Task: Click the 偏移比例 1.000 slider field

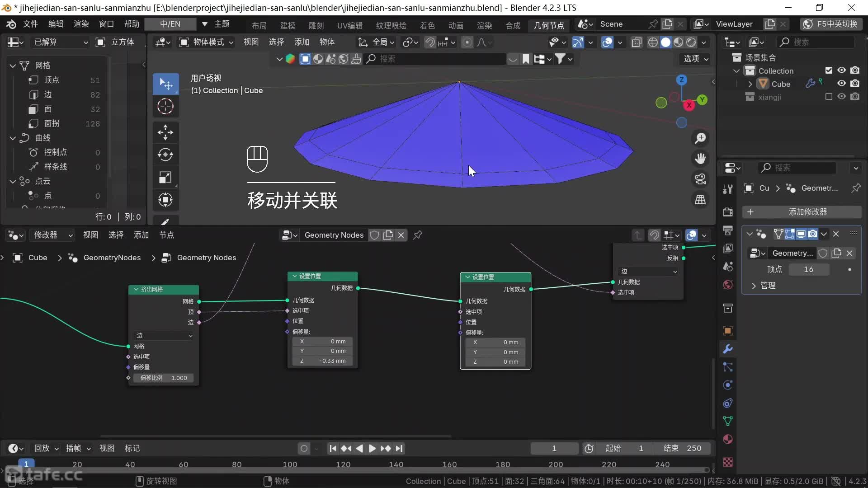Action: [163, 378]
